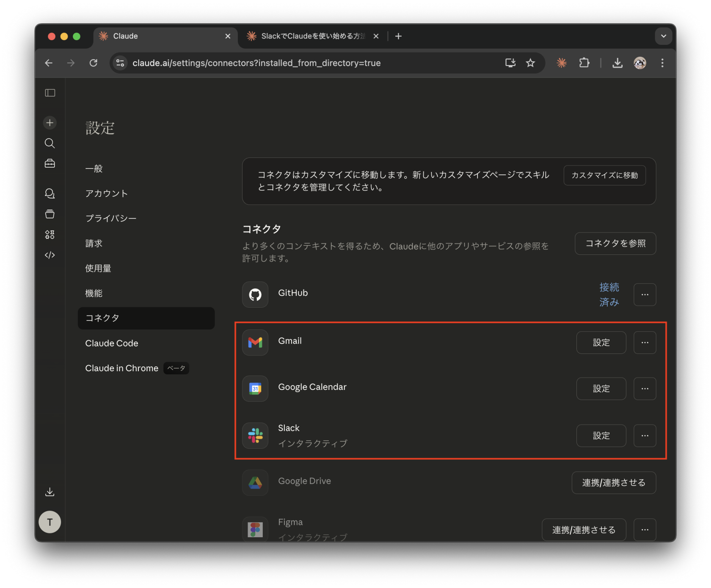The width and height of the screenshot is (711, 588).
Task: Open the Claude extension icon in the toolbar
Action: pos(561,63)
